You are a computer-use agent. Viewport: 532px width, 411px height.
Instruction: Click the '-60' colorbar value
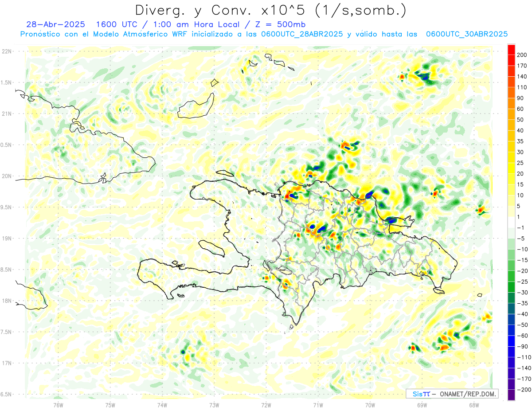coord(522,336)
